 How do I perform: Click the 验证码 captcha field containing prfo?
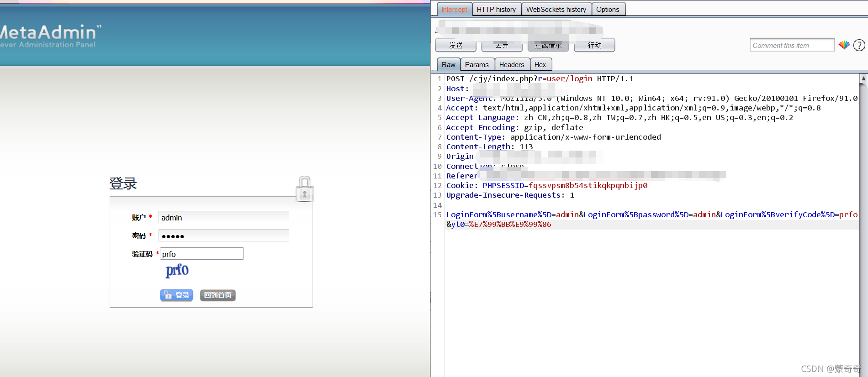coord(202,254)
